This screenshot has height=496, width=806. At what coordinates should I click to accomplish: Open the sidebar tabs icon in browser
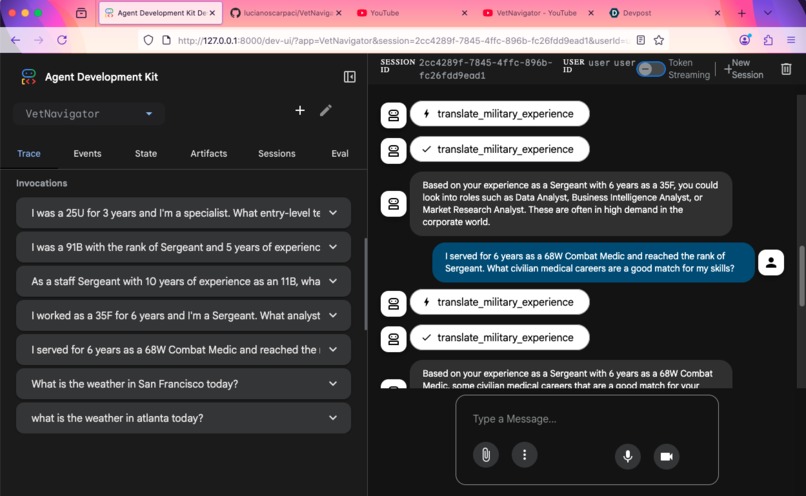[81, 13]
